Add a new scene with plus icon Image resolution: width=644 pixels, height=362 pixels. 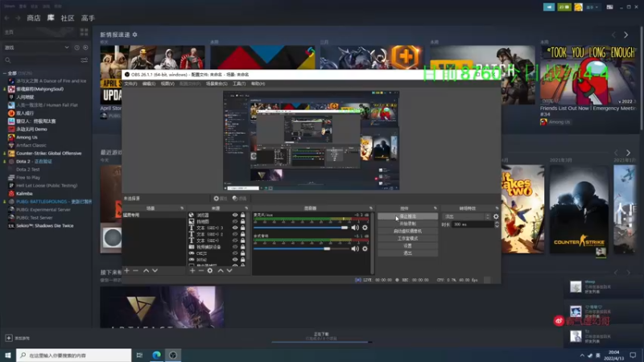127,270
